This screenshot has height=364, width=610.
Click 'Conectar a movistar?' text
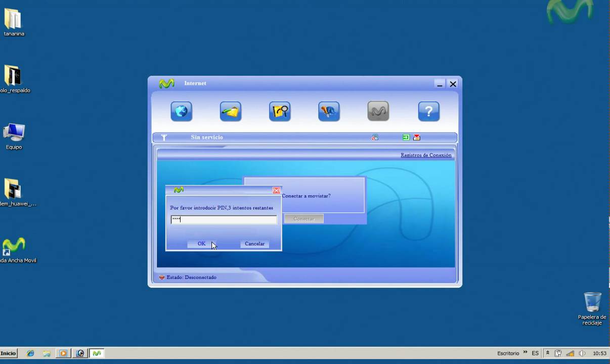click(306, 196)
